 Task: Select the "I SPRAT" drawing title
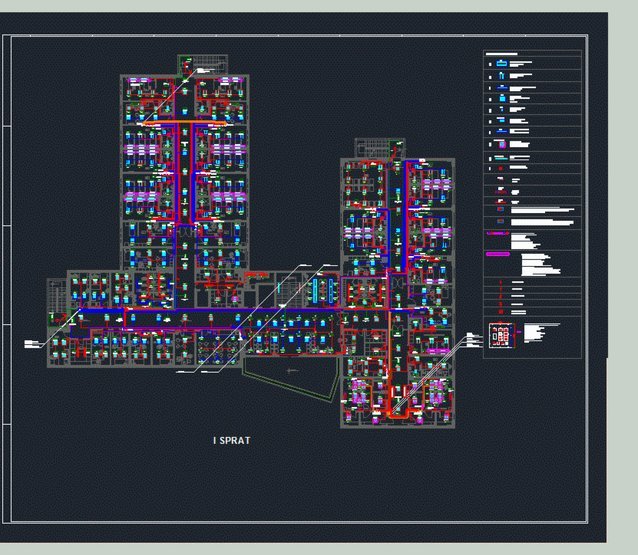[x=232, y=441]
